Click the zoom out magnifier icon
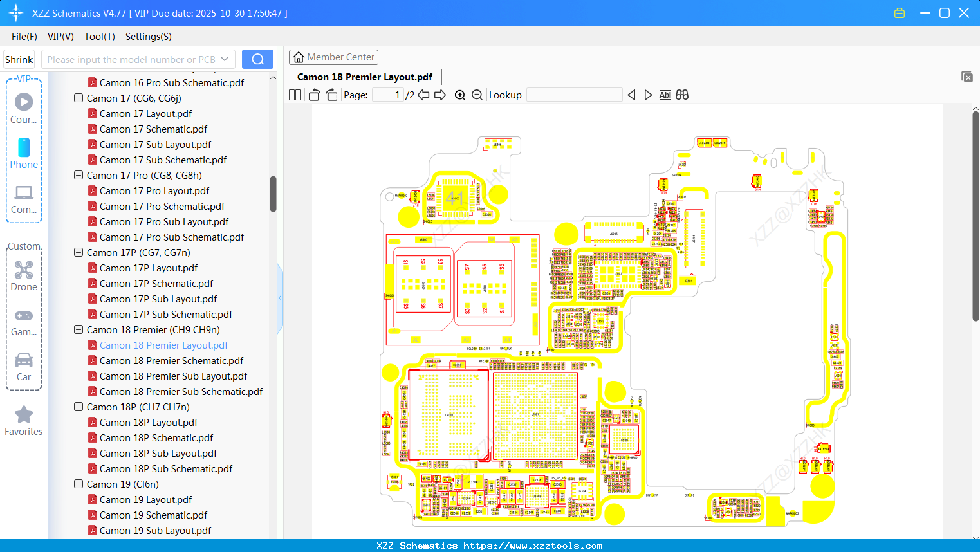Screen dimensions: 980x552 [477, 95]
